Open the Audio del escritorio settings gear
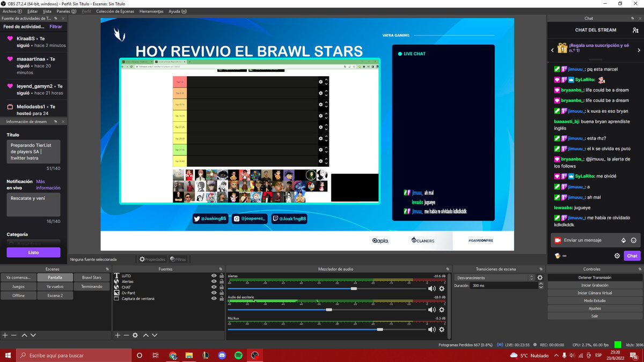The image size is (644, 362). coord(442,309)
